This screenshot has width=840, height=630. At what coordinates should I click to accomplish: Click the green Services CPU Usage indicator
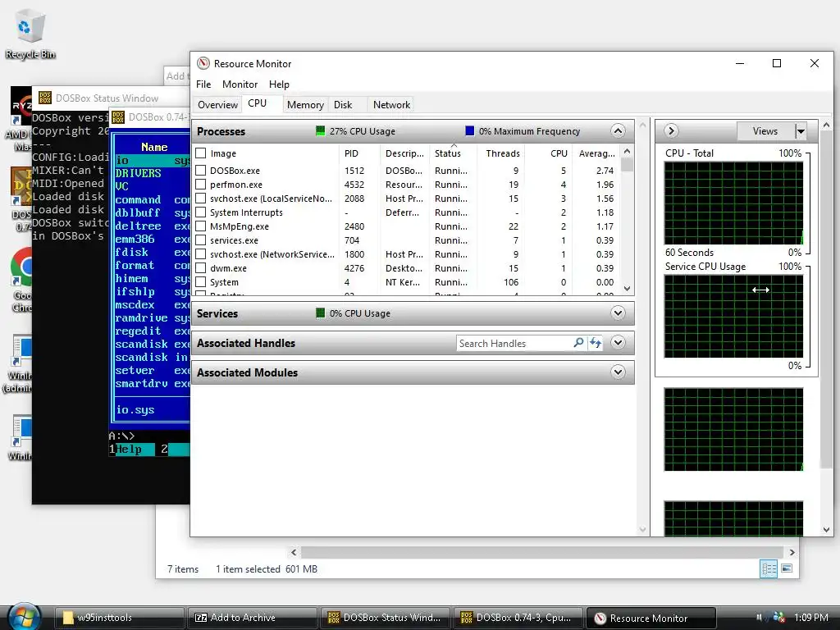[321, 313]
